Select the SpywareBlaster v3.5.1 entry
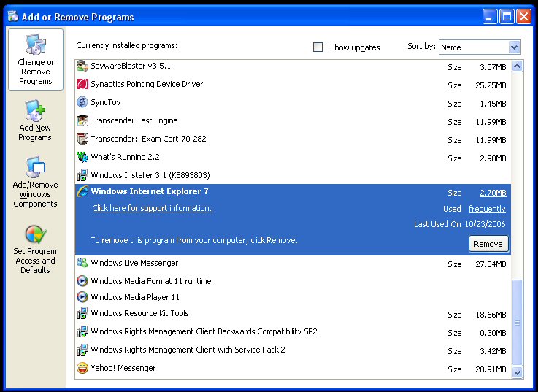The height and width of the screenshot is (392, 538). (x=293, y=66)
